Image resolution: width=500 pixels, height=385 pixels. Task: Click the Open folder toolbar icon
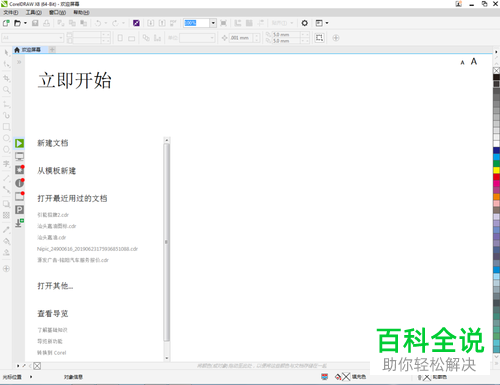[x=17, y=23]
